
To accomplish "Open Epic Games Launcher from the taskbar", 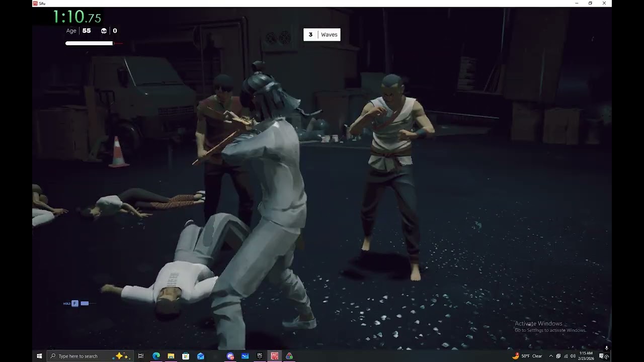I will click(260, 356).
